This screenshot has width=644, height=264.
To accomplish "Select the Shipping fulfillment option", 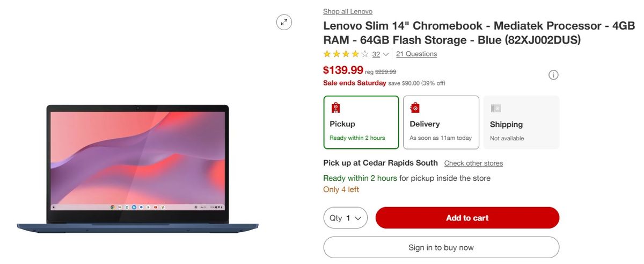I will click(x=521, y=122).
